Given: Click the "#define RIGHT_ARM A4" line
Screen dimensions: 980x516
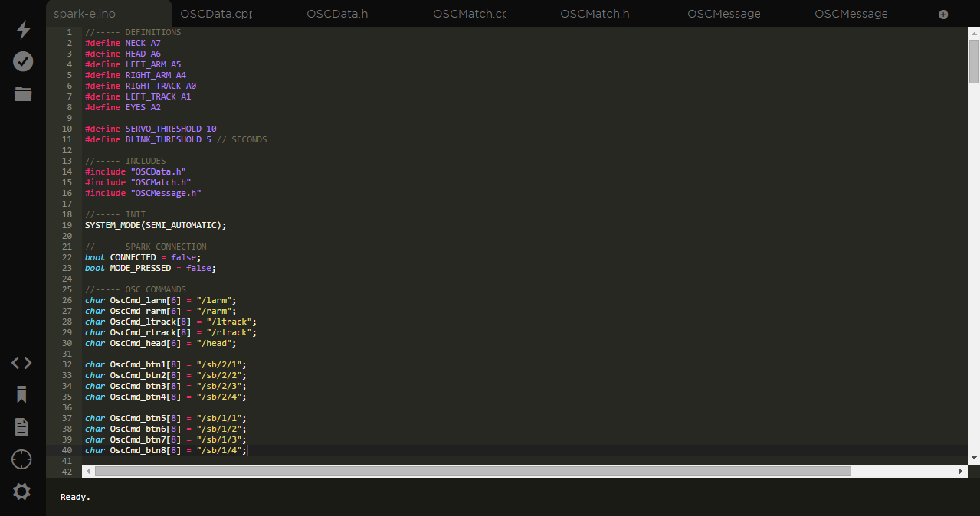Looking at the screenshot, I should pyautogui.click(x=136, y=75).
